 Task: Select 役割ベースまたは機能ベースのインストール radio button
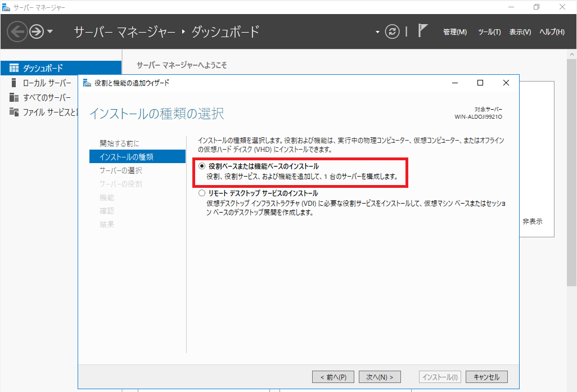[202, 166]
